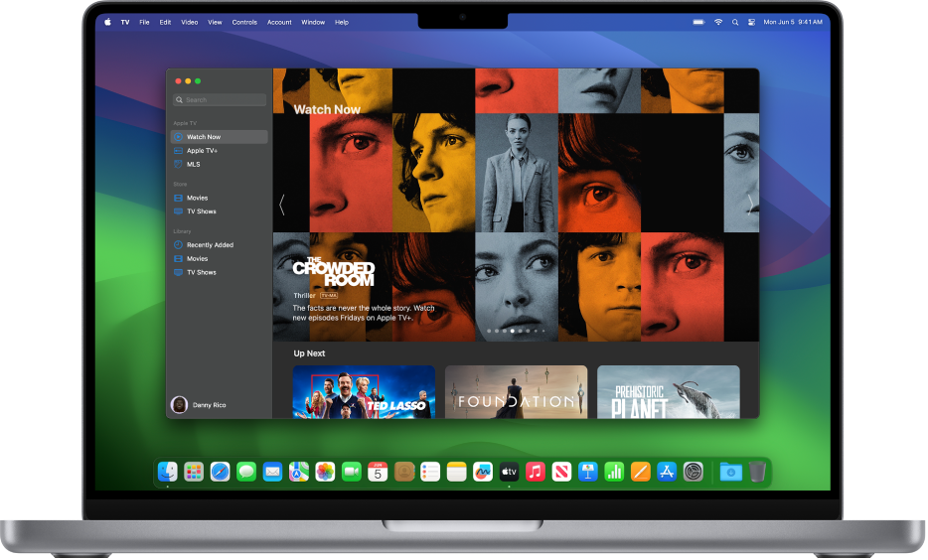
Task: Open Contacts from the Dock
Action: [x=404, y=472]
